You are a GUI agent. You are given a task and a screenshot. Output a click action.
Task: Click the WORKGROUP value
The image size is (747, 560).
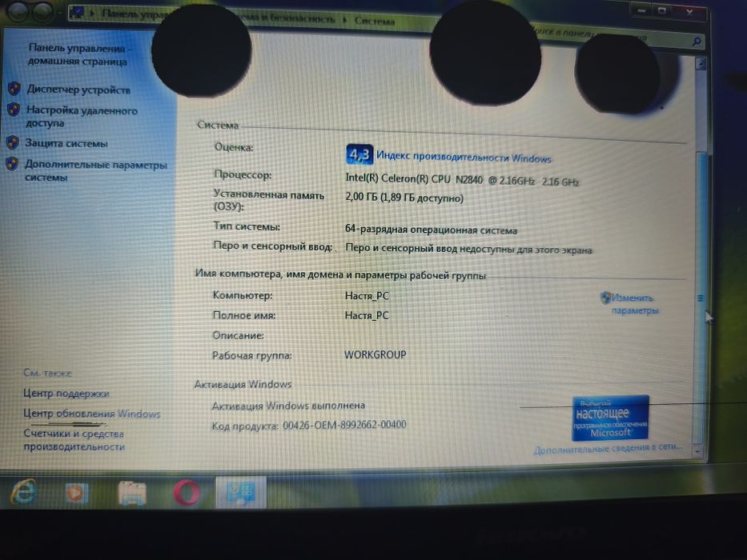[x=376, y=354]
